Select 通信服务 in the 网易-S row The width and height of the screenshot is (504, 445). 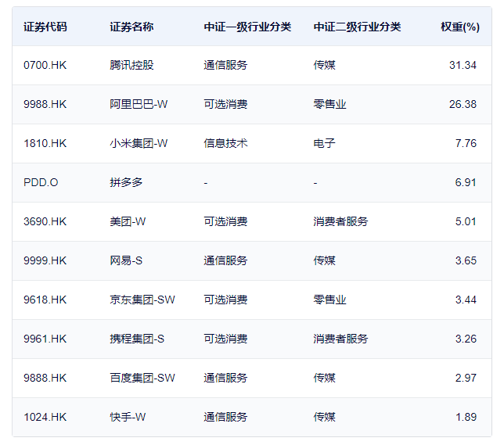[225, 260]
